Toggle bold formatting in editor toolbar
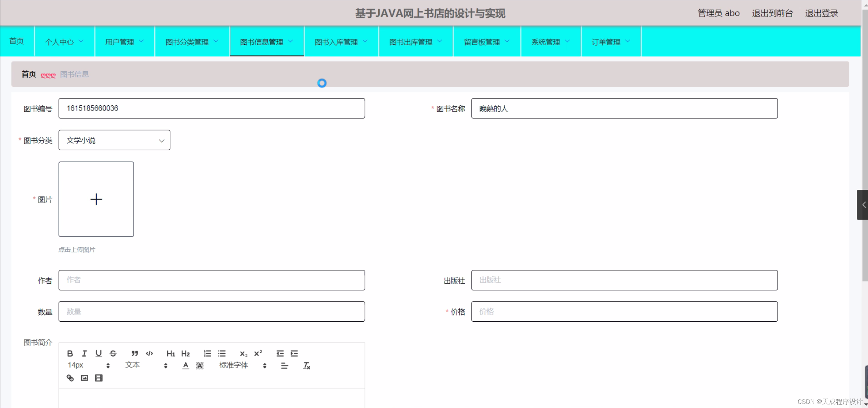The height and width of the screenshot is (408, 868). 70,354
